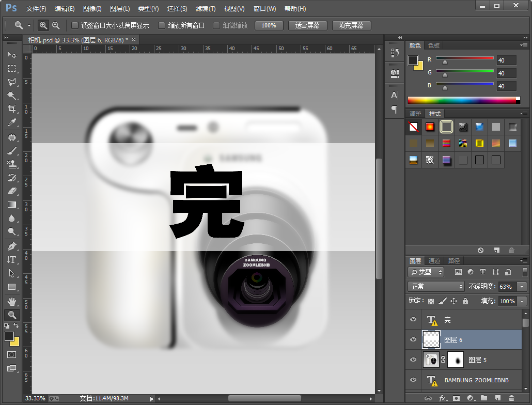Hide 图层 6 visibility eye
This screenshot has height=405, width=532.
pos(413,339)
